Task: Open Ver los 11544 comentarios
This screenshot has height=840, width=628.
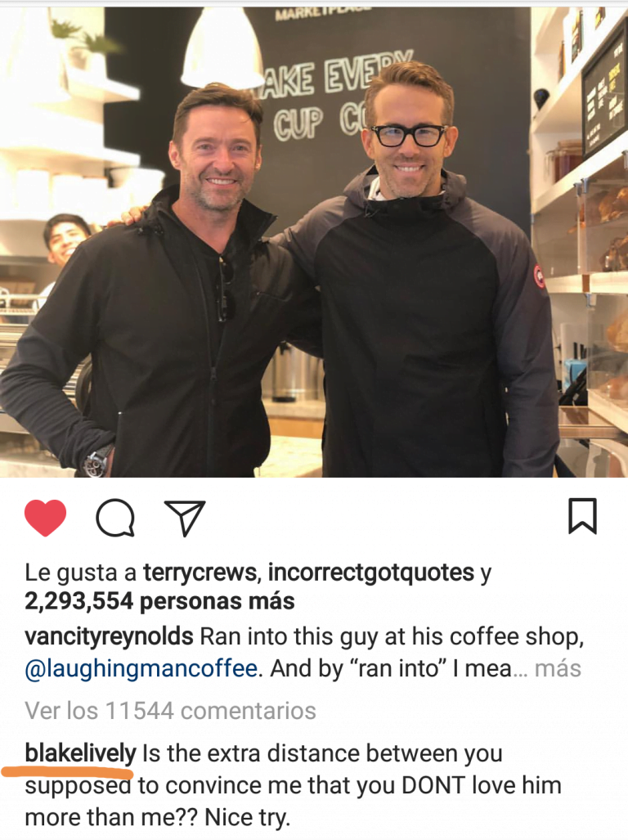Action: click(170, 711)
